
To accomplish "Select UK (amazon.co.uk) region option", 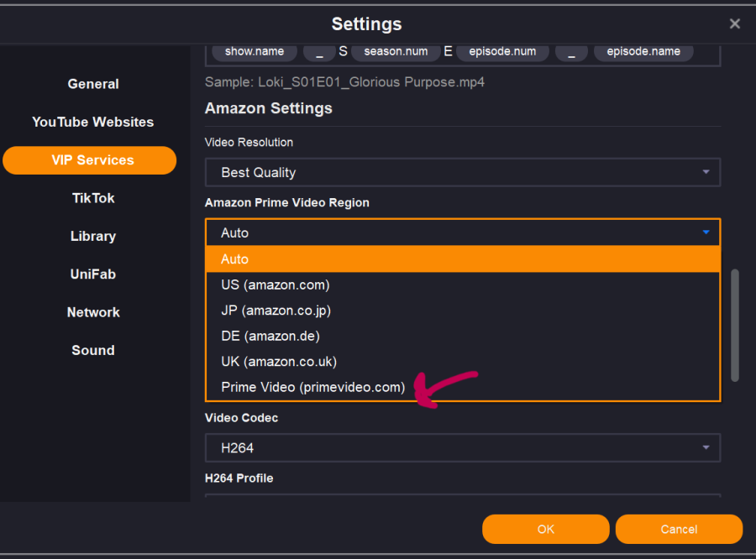I will [x=279, y=362].
